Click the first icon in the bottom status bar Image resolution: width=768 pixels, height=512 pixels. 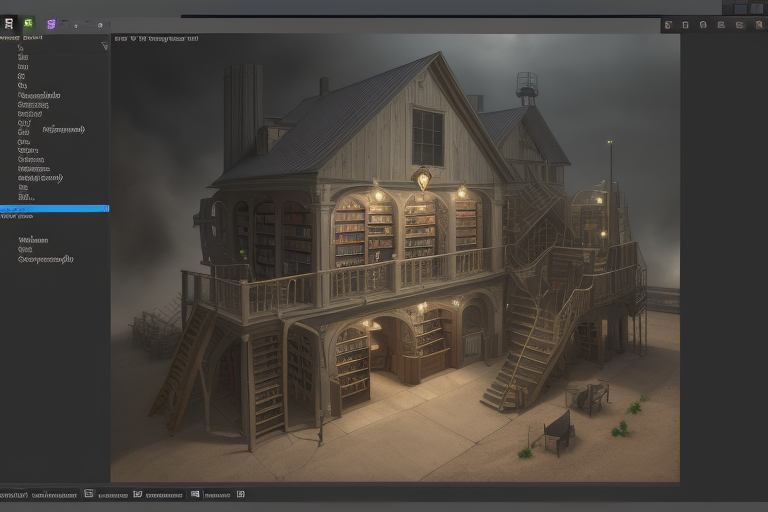[89, 494]
